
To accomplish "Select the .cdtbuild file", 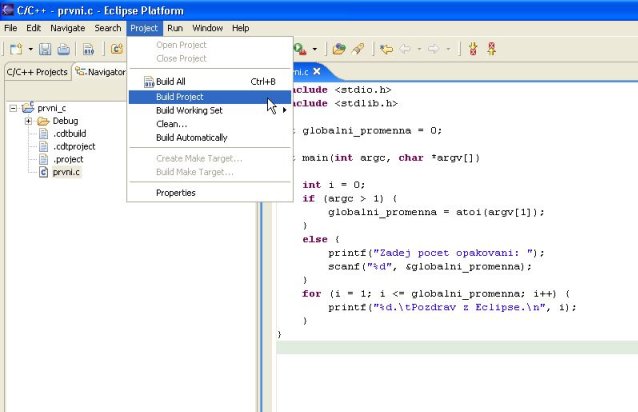I will [x=70, y=133].
